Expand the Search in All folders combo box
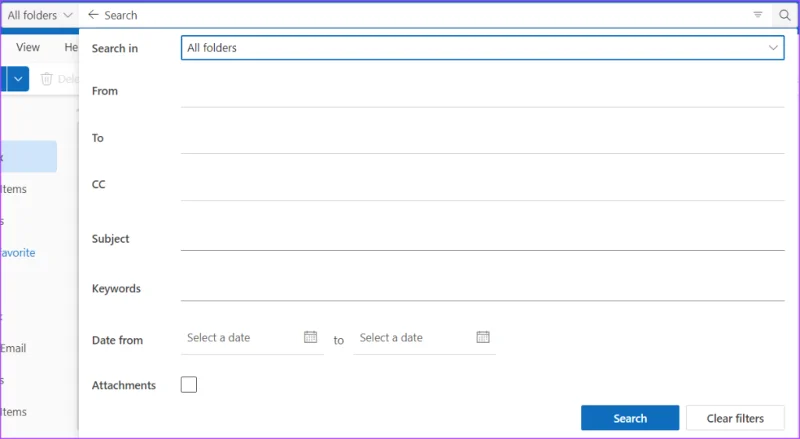 (x=482, y=47)
